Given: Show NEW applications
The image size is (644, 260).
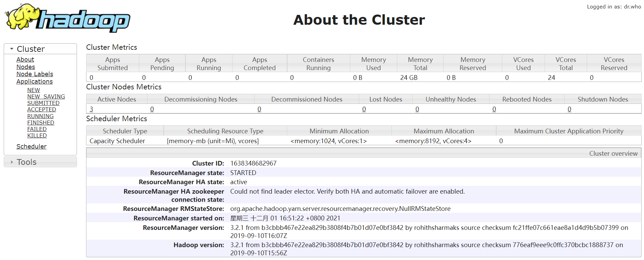Looking at the screenshot, I should point(34,90).
